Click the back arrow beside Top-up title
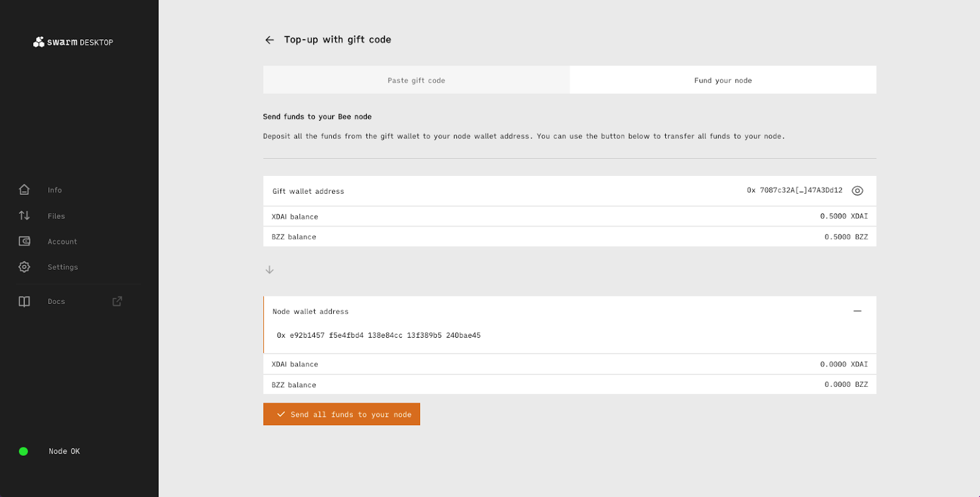Screen dimensions: 980x497 269,40
